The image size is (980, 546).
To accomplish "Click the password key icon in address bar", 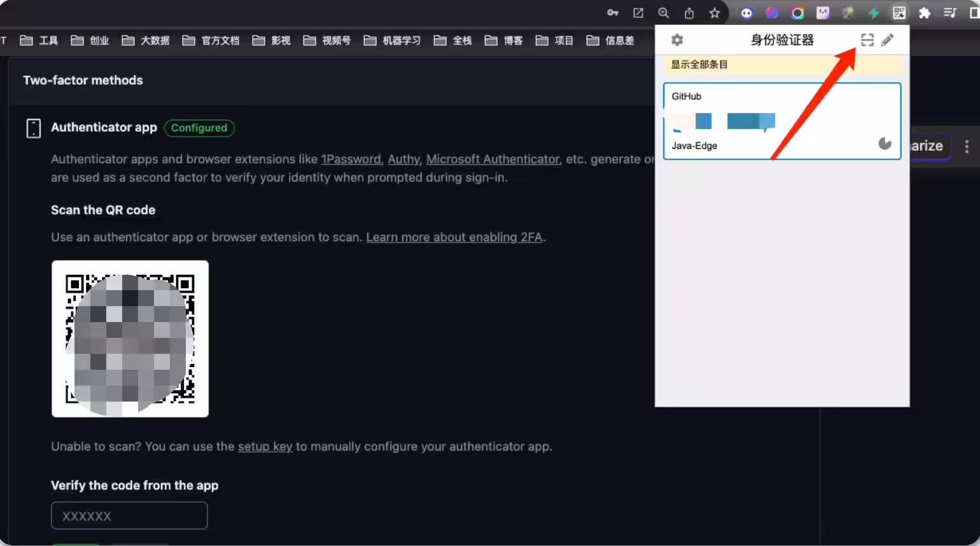I will tap(613, 13).
